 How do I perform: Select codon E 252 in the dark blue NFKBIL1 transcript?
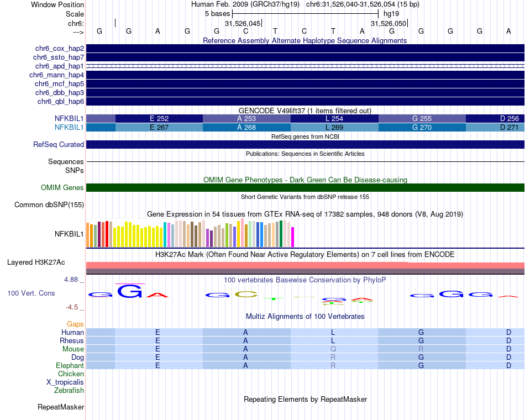click(x=159, y=119)
